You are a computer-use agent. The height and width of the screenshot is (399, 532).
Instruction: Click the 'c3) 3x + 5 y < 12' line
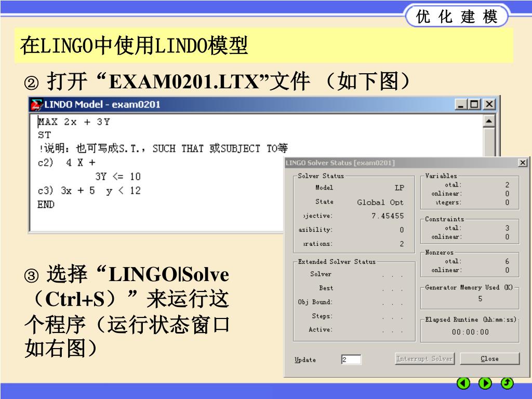pyautogui.click(x=89, y=190)
